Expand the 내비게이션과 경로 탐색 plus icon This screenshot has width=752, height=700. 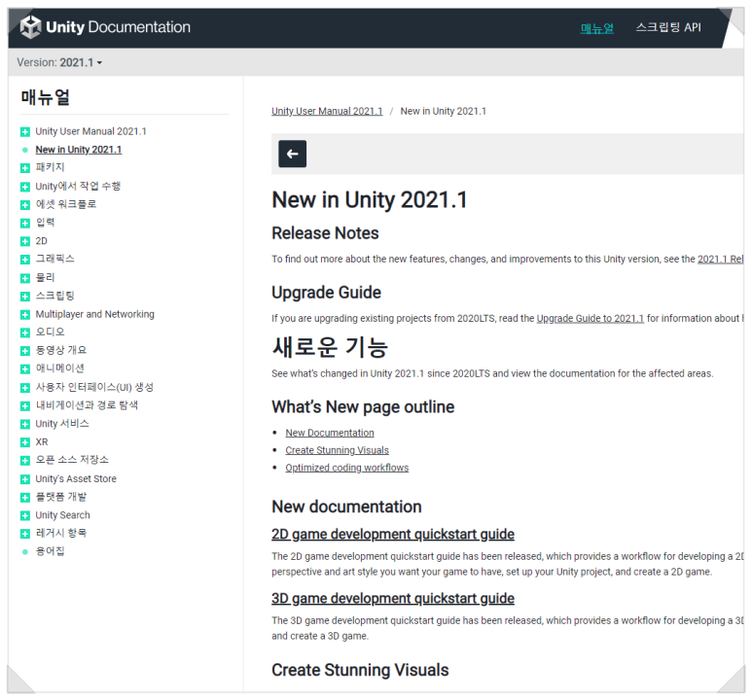coord(25,405)
